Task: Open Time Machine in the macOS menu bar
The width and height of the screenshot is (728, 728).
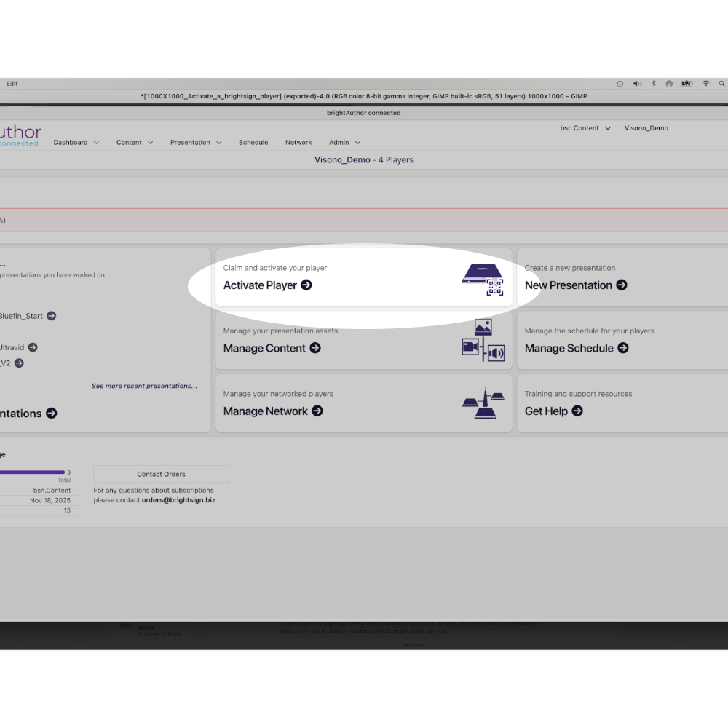Action: tap(620, 84)
